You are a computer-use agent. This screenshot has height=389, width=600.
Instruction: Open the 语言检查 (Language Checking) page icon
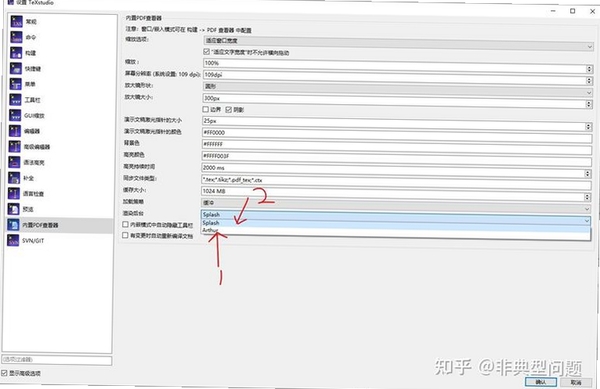(x=14, y=194)
